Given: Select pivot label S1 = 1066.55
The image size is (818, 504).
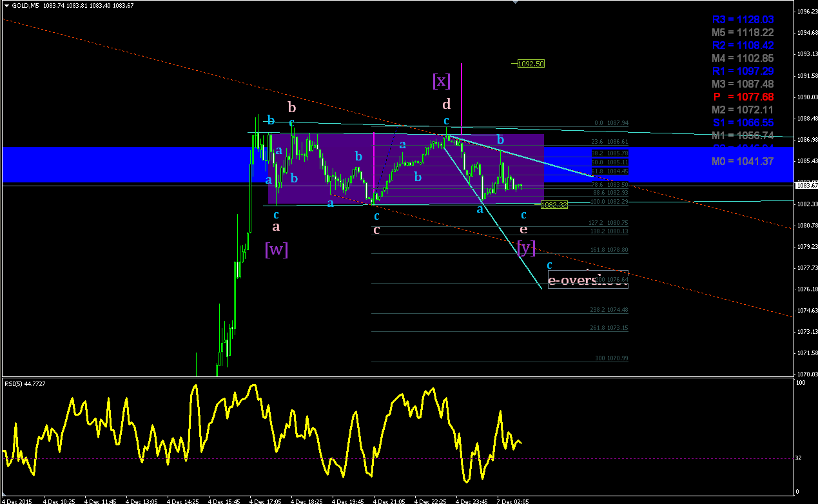Looking at the screenshot, I should 743,123.
